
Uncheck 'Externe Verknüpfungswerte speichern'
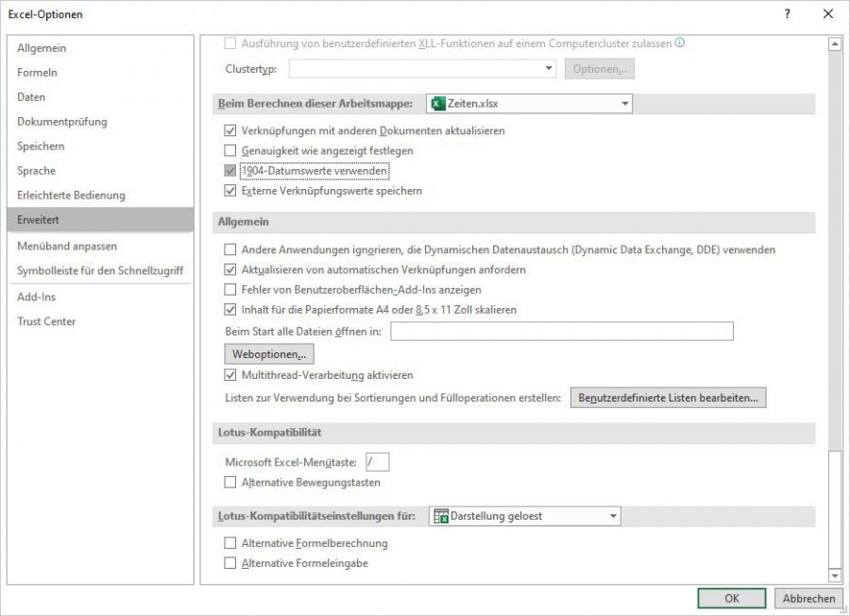tap(229, 191)
